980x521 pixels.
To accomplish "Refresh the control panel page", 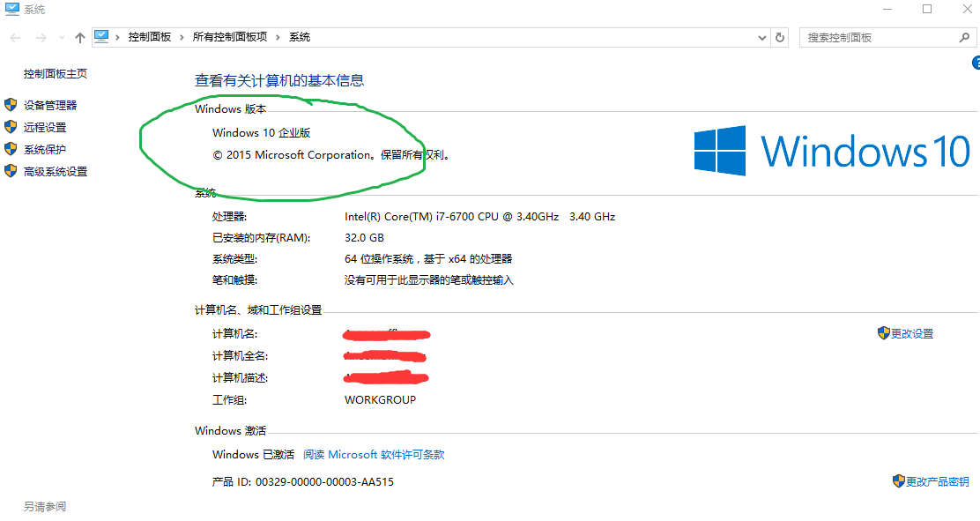I will coord(779,38).
